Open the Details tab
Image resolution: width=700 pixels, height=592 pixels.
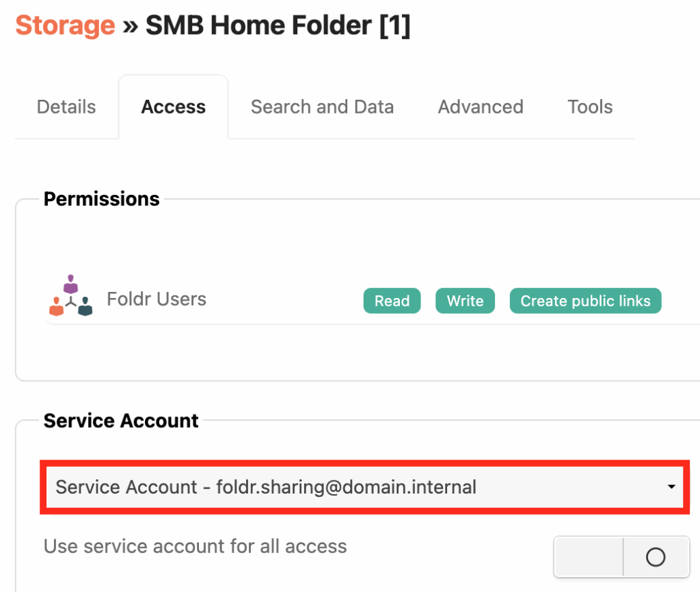click(x=66, y=107)
